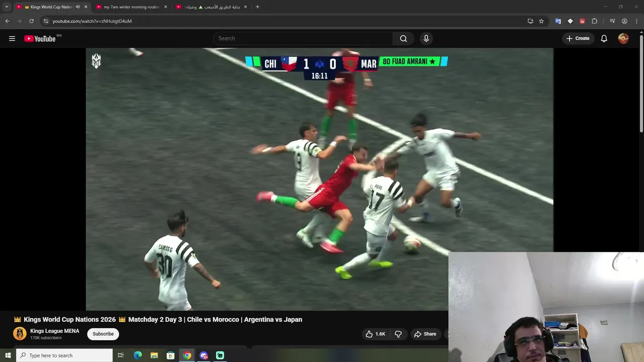Open Google Translate extension
The width and height of the screenshot is (644, 362).
[558, 21]
